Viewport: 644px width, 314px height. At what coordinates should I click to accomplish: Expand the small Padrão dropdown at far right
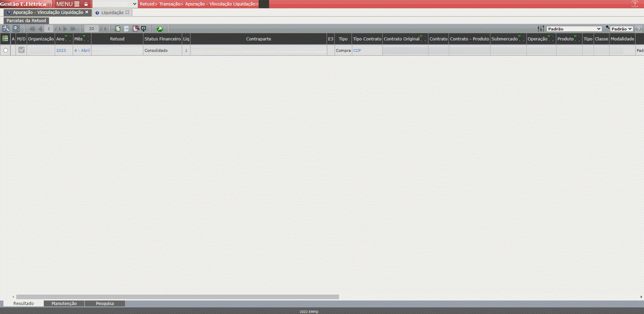621,29
